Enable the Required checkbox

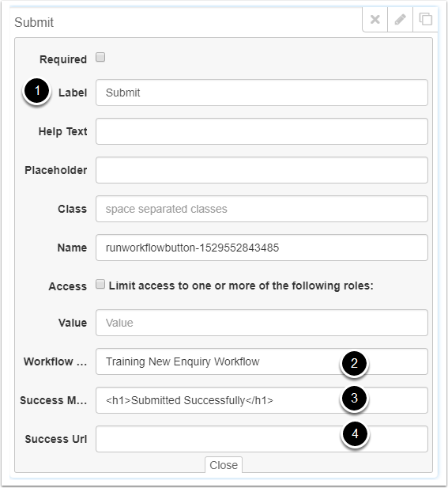100,57
